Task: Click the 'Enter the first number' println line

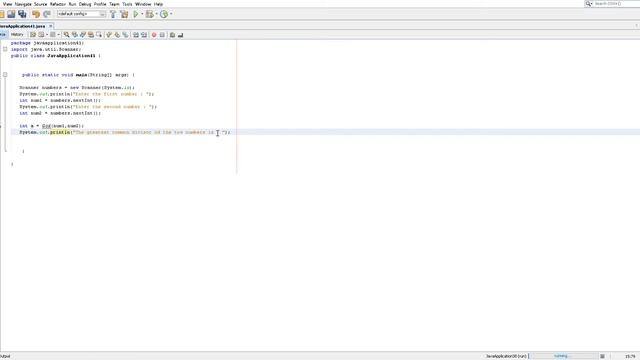Action: click(x=87, y=94)
